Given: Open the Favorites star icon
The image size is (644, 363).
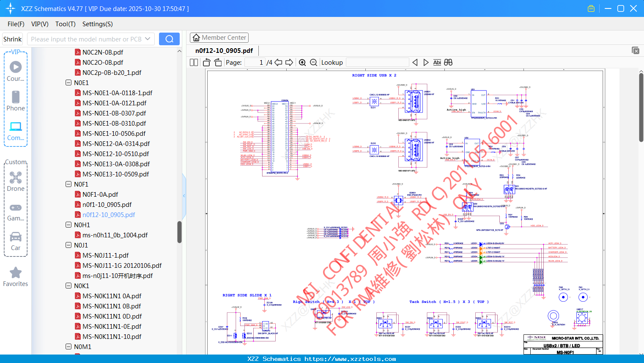Looking at the screenshot, I should [16, 272].
